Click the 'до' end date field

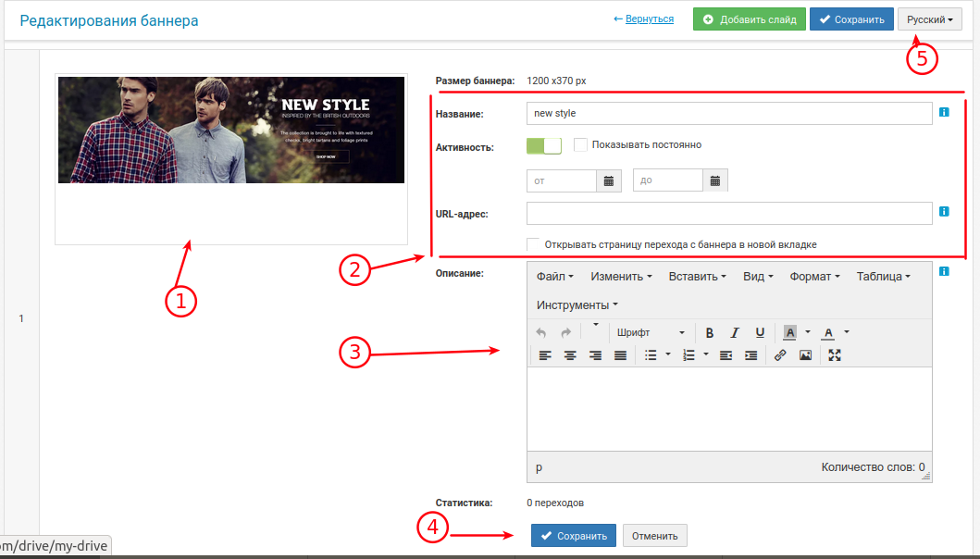click(667, 180)
